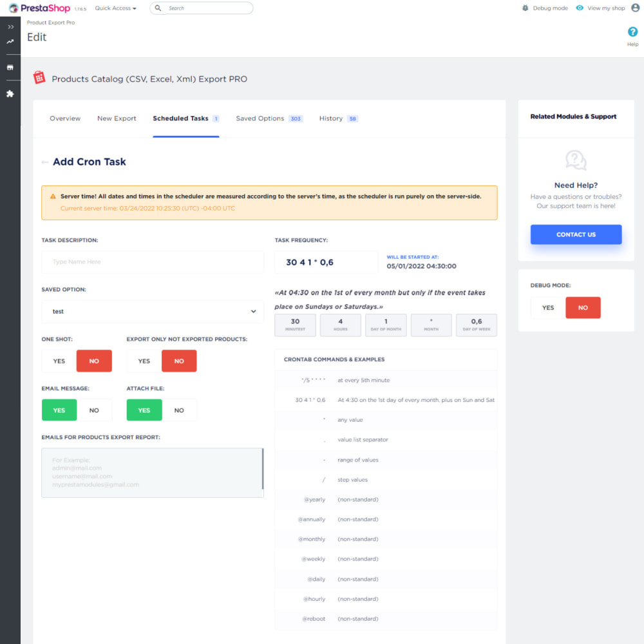The height and width of the screenshot is (644, 644).
Task: Open the shop catalog icon in sidebar
Action: [10, 68]
